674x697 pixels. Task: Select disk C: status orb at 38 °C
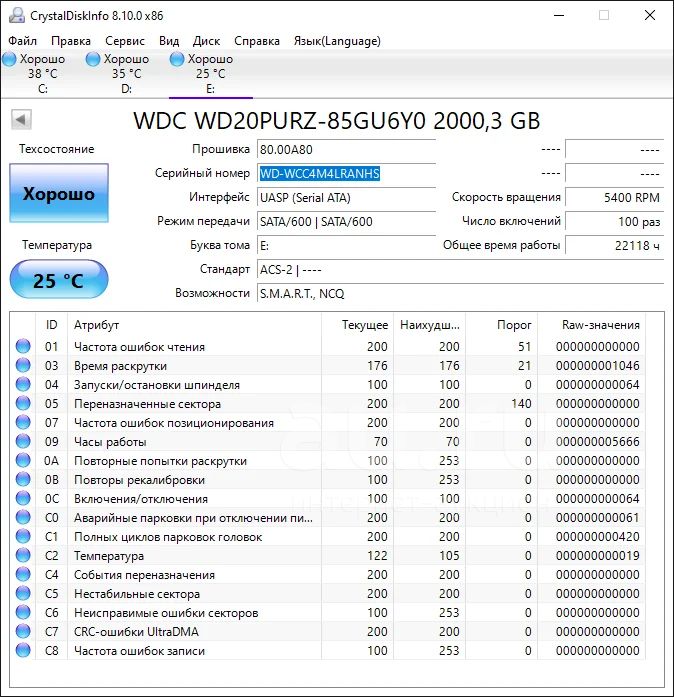9,59
